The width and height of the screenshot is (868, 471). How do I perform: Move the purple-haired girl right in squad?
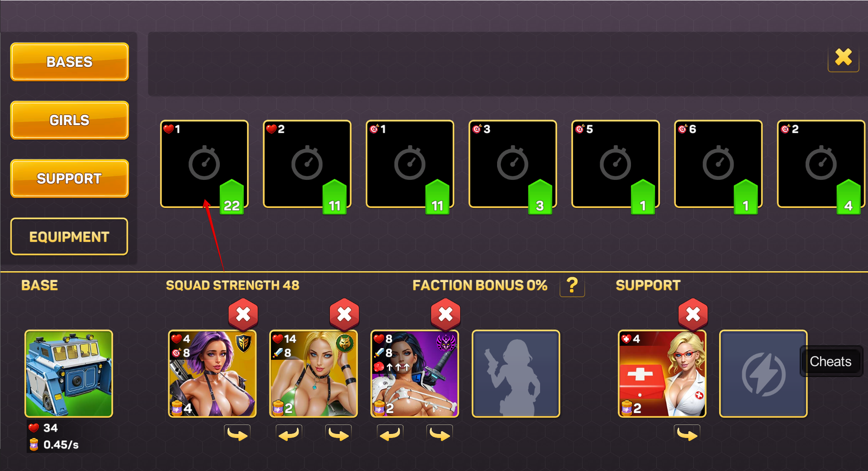click(237, 434)
